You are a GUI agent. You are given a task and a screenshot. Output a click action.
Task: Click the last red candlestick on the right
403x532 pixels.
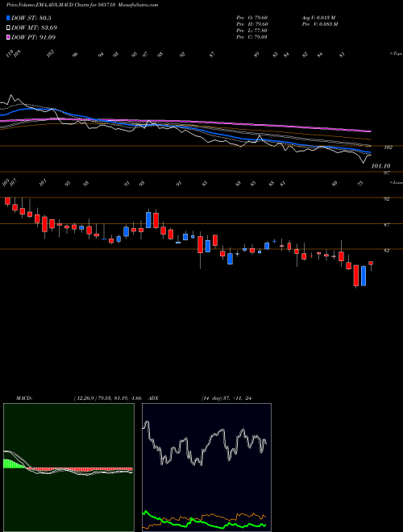[x=371, y=264]
